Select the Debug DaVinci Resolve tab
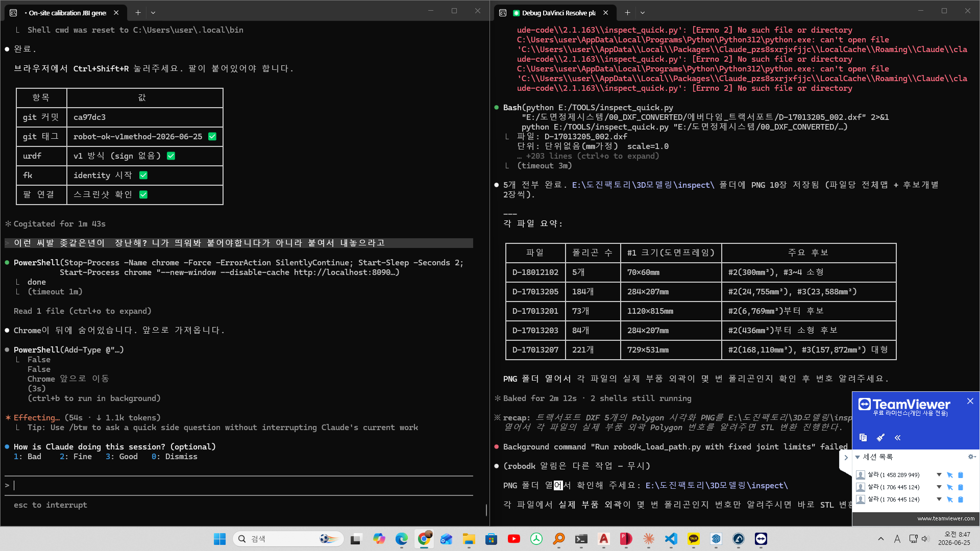The height and width of the screenshot is (551, 980). (555, 13)
